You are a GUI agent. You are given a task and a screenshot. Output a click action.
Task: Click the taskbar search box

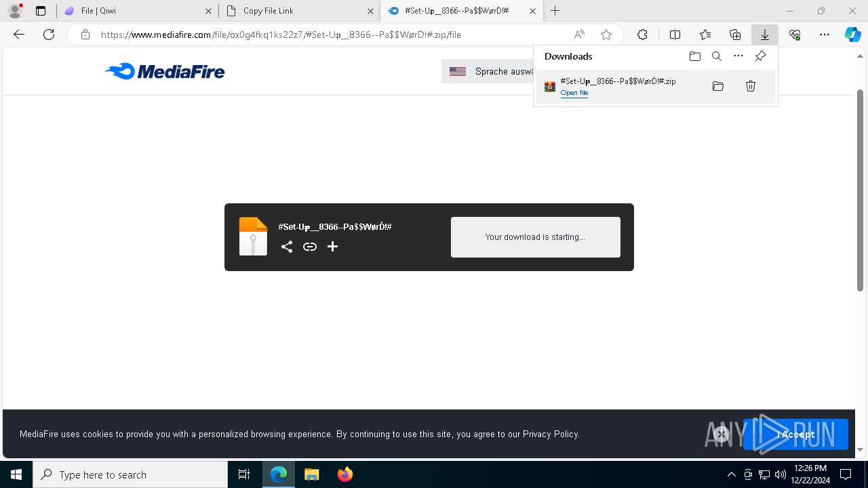pos(130,474)
